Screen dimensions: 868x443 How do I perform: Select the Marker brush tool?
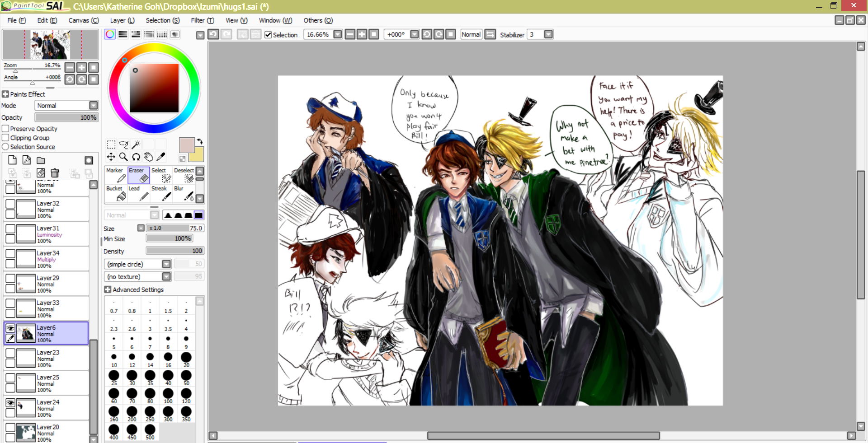tap(116, 175)
